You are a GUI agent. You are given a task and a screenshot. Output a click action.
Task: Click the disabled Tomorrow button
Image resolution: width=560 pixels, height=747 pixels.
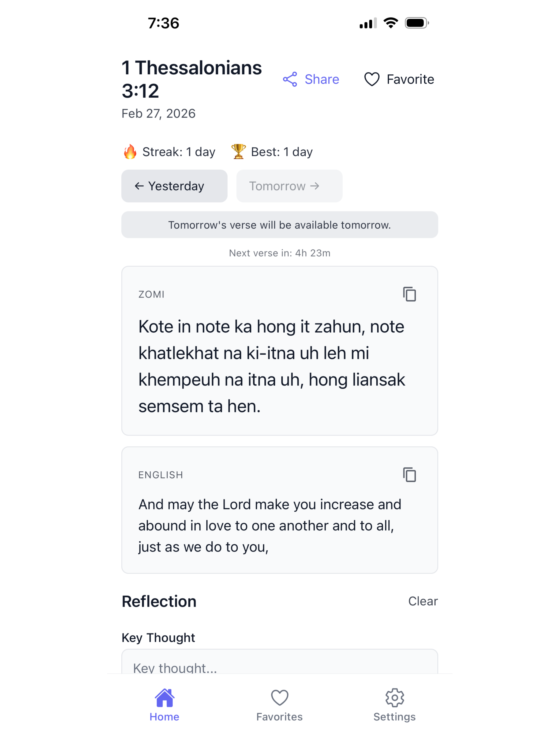(290, 186)
